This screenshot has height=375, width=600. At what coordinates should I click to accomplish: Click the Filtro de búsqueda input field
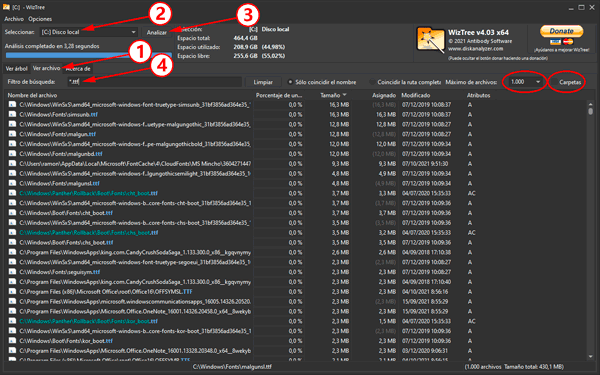click(x=155, y=82)
